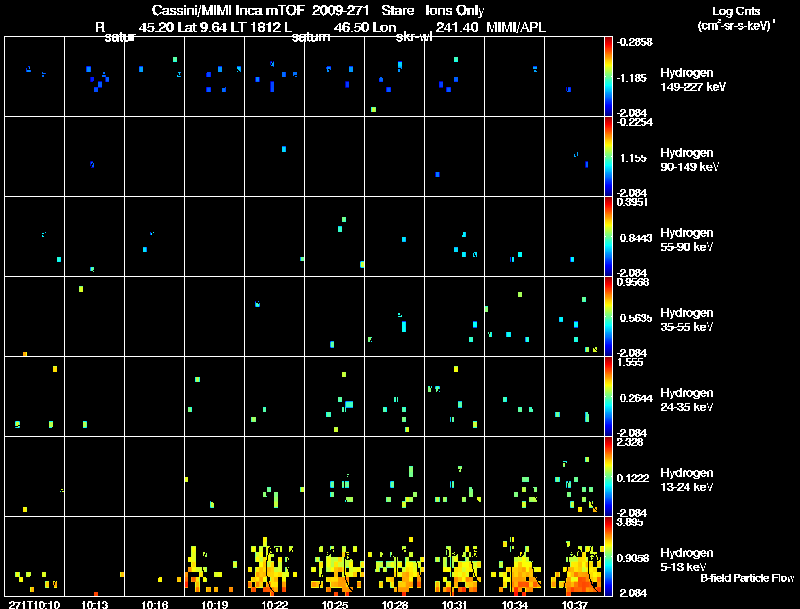Screen dimensions: 800x609
Task: Select the -1.185 colorbar midpoint value
Action: tap(632, 78)
